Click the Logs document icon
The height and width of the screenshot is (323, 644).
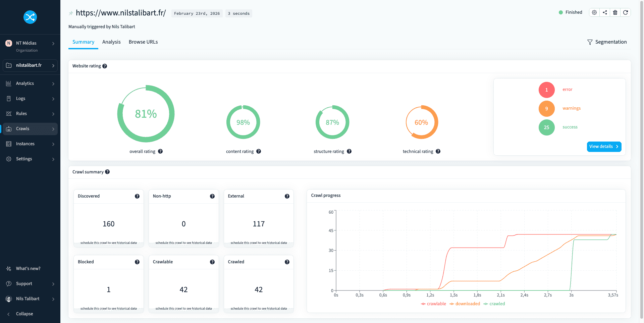9,99
